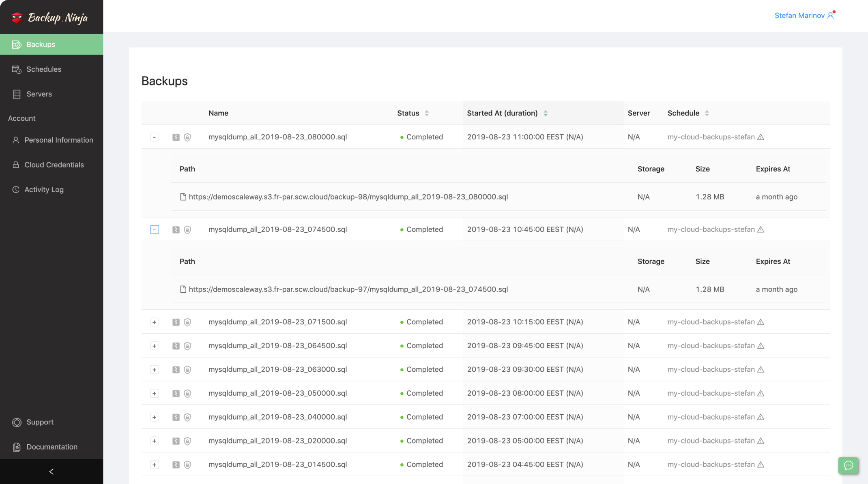Click compression icon on the 080000.sql row
Screen dimensions: 868x484
pyautogui.click(x=176, y=137)
